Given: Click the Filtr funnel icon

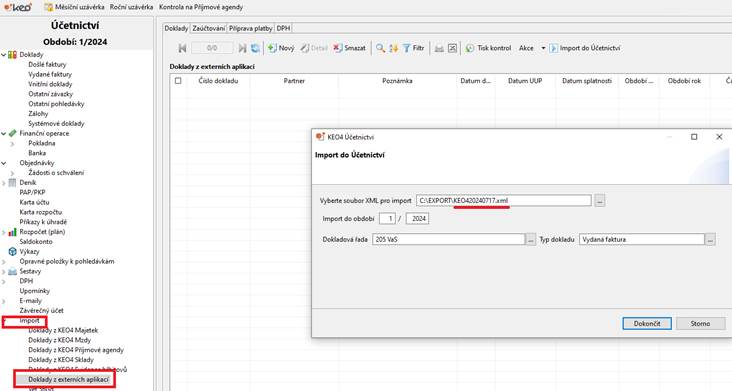Looking at the screenshot, I should pos(407,48).
